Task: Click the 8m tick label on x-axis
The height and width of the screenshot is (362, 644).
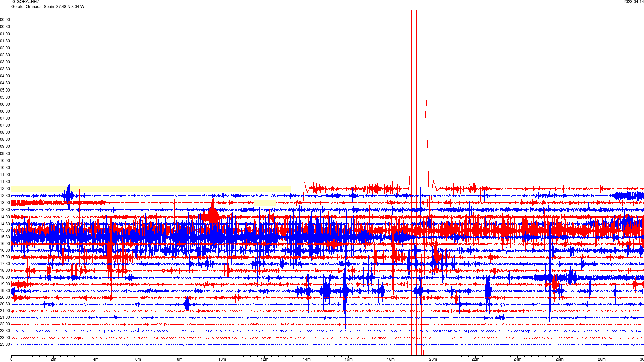Action: click(180, 359)
